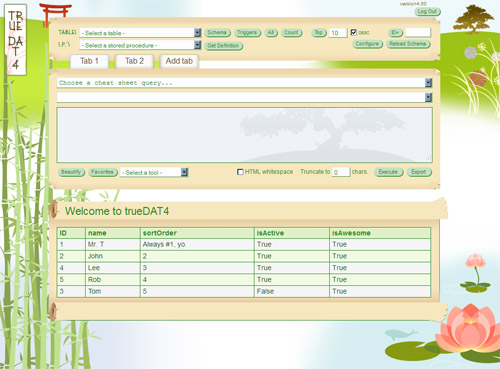
Task: Click the trueDAT4 logo badge
Action: click(x=16, y=39)
